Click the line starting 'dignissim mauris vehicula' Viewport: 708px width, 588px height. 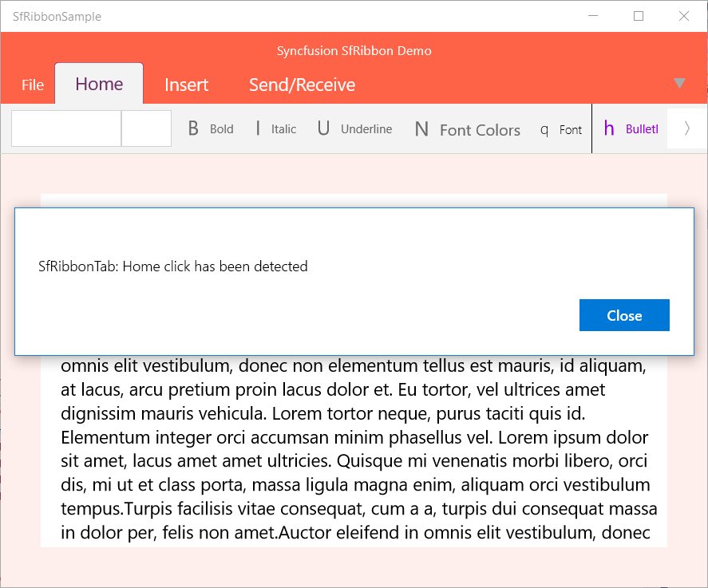(x=322, y=413)
